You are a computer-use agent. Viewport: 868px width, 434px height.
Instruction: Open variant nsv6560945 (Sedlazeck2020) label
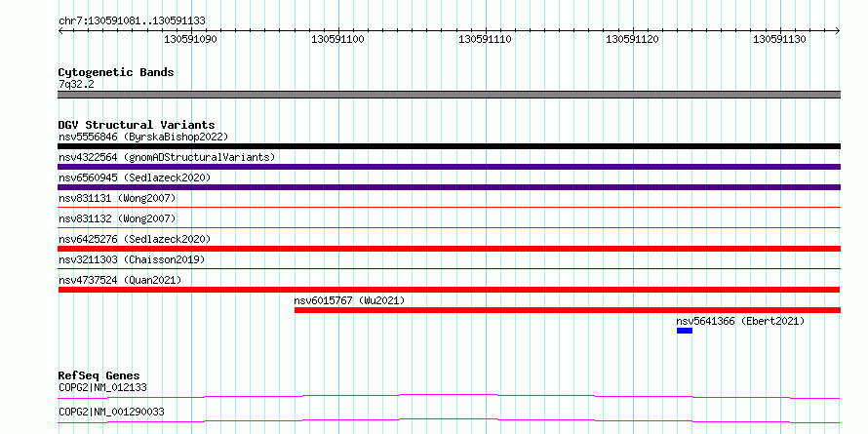click(135, 178)
